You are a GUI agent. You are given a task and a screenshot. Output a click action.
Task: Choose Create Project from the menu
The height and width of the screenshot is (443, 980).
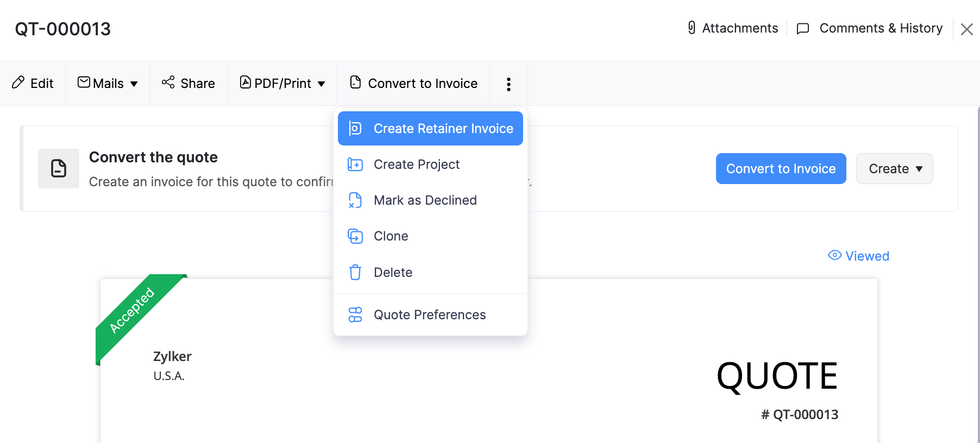pos(416,164)
